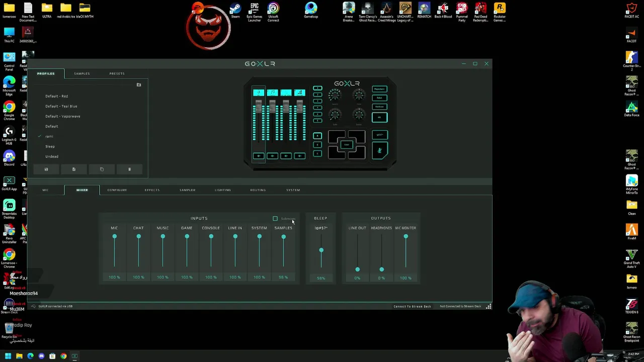Open FACEIT AC desktop icon

pos(631,11)
